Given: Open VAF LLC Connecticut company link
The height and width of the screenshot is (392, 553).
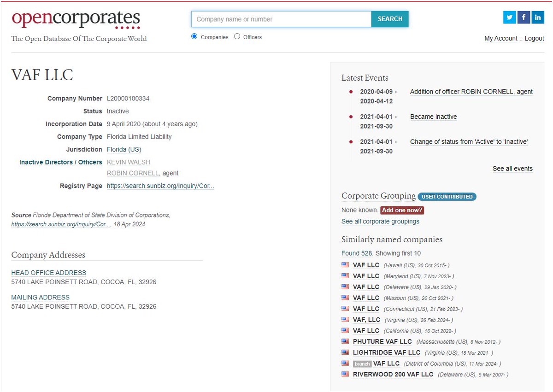Looking at the screenshot, I should pyautogui.click(x=366, y=309).
